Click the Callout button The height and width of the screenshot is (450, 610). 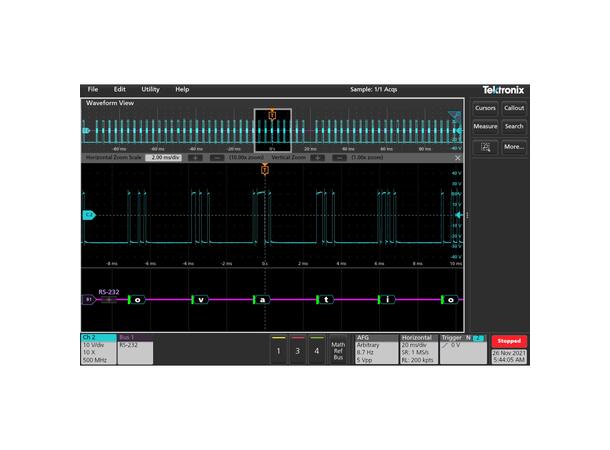pos(514,108)
